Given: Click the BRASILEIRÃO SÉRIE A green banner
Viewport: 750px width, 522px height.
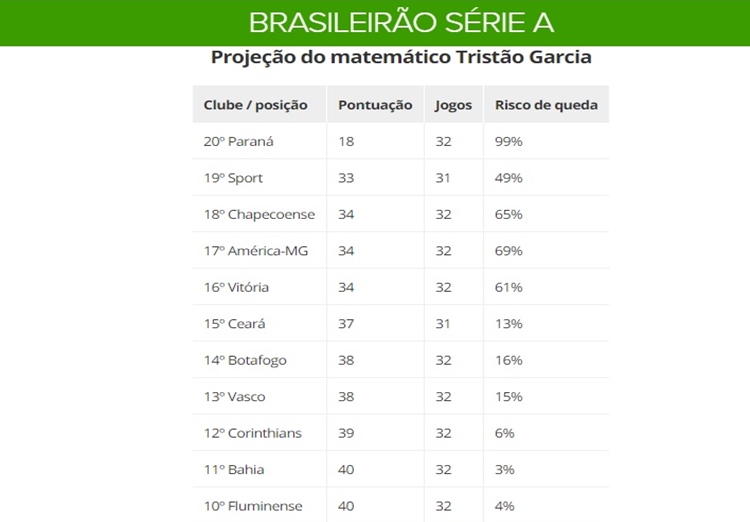Looking at the screenshot, I should coord(400,22).
